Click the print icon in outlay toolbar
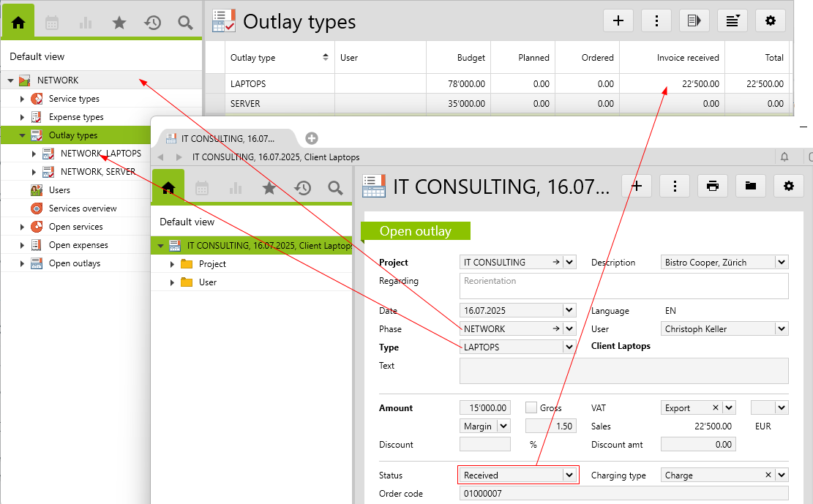 713,186
